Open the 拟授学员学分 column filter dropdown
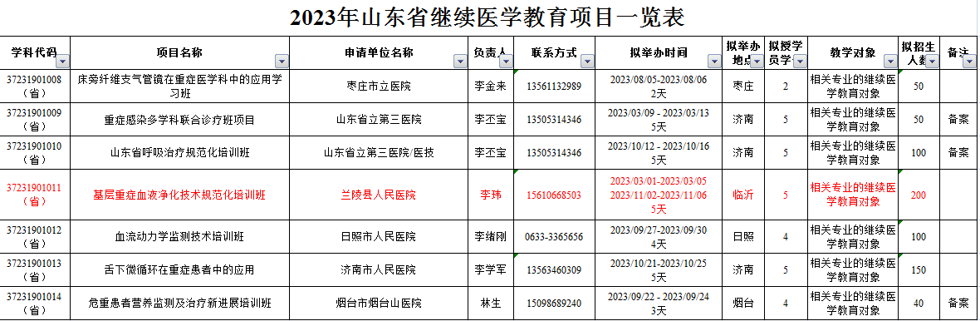This screenshot has height=321, width=980. 800,62
